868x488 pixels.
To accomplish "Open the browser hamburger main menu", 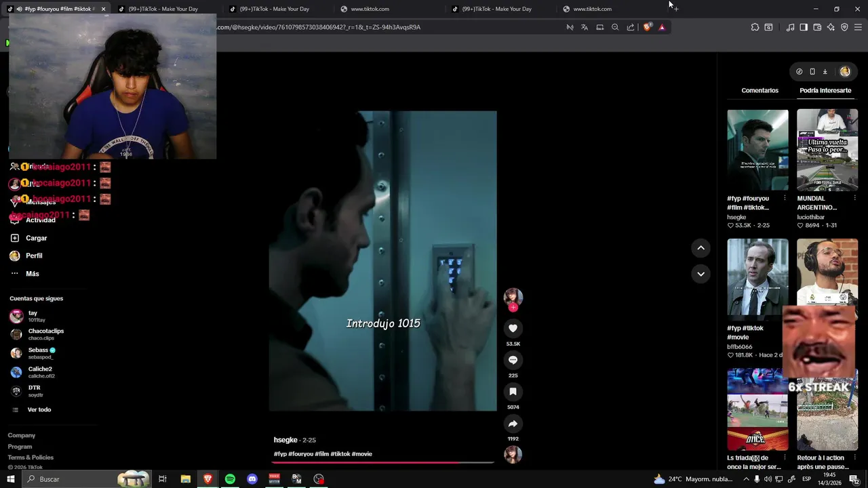I will tap(858, 27).
